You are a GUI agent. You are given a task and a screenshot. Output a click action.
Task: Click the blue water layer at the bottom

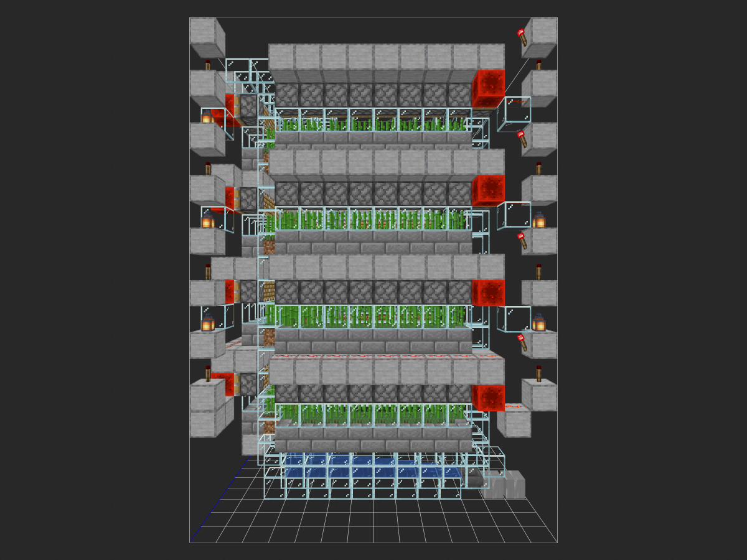coord(372,467)
